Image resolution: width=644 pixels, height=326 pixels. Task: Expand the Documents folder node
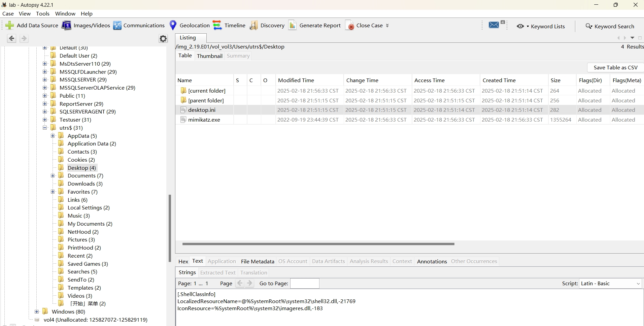pos(53,175)
